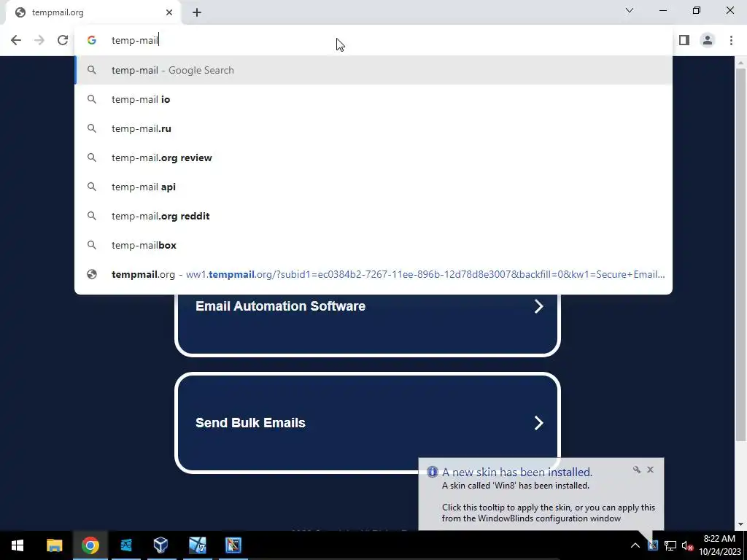Open the Chrome profile avatar
The height and width of the screenshot is (560, 747).
pos(708,41)
